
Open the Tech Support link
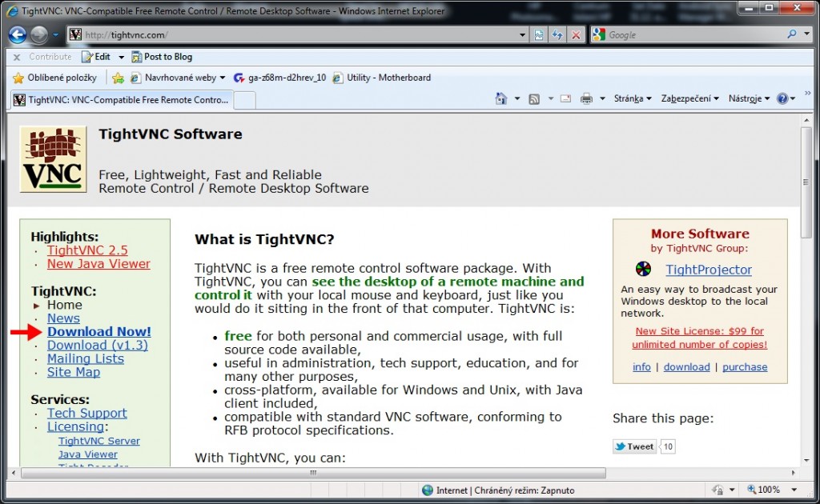pyautogui.click(x=86, y=413)
